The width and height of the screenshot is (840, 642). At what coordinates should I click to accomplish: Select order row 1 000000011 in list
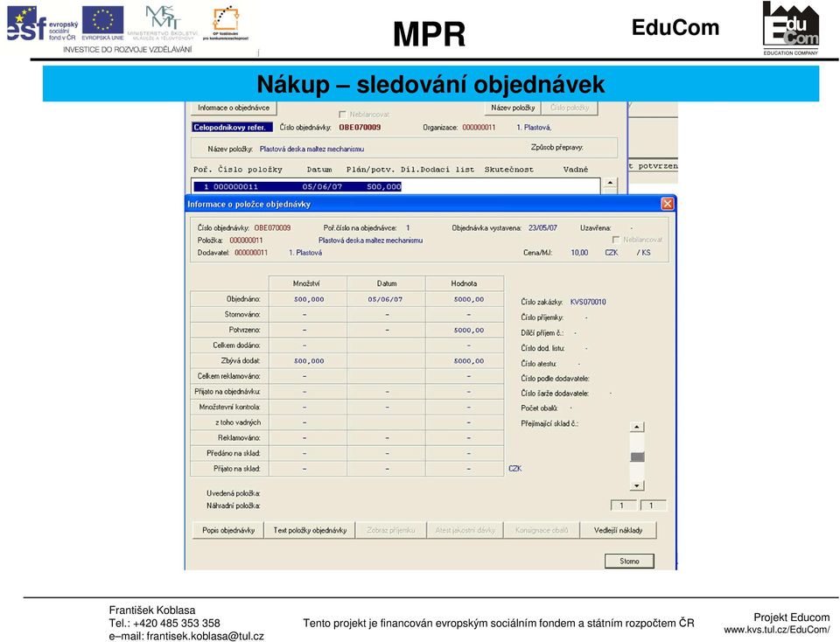297,187
